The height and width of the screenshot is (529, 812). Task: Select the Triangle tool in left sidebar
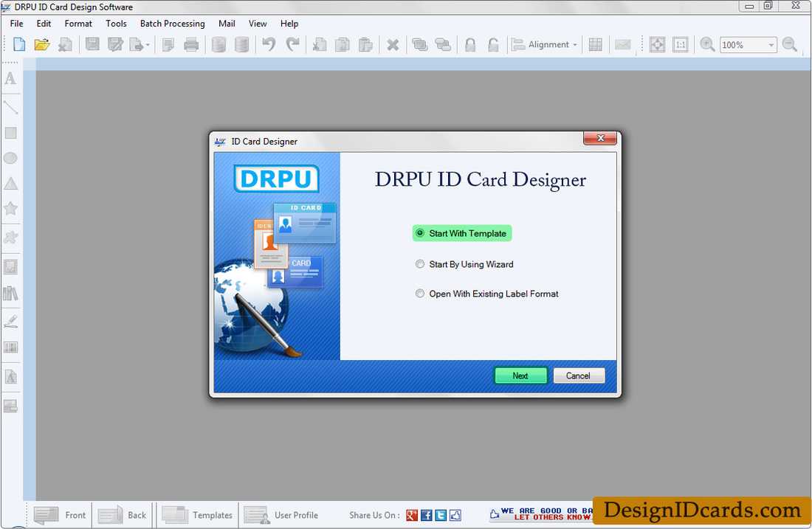10,183
